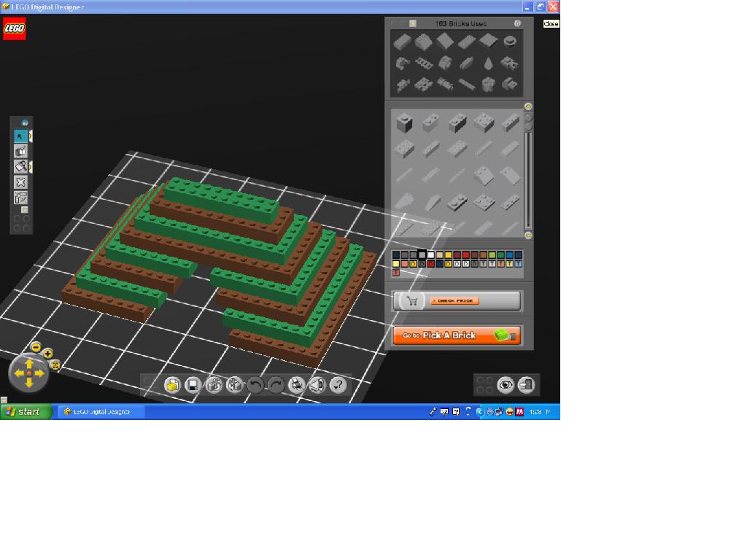This screenshot has height=560, width=747.
Task: Toggle the brick palette panel checkbox
Action: pos(413,23)
